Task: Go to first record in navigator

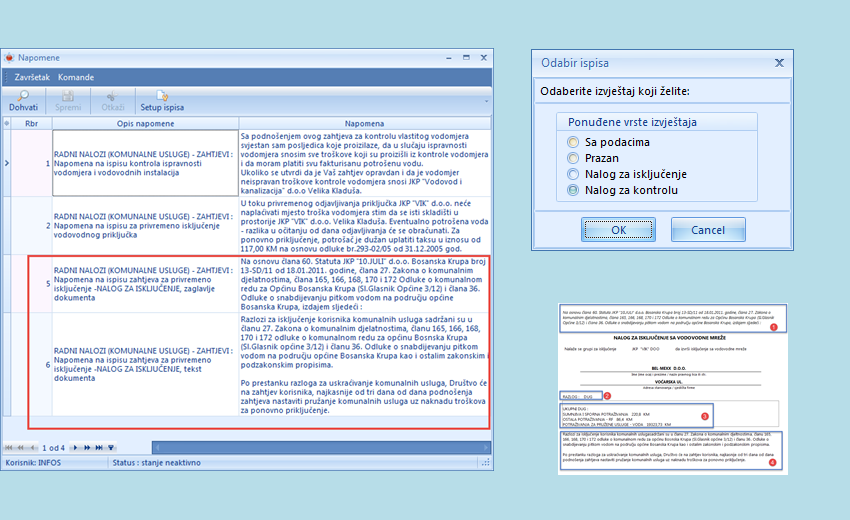Action: [8, 448]
